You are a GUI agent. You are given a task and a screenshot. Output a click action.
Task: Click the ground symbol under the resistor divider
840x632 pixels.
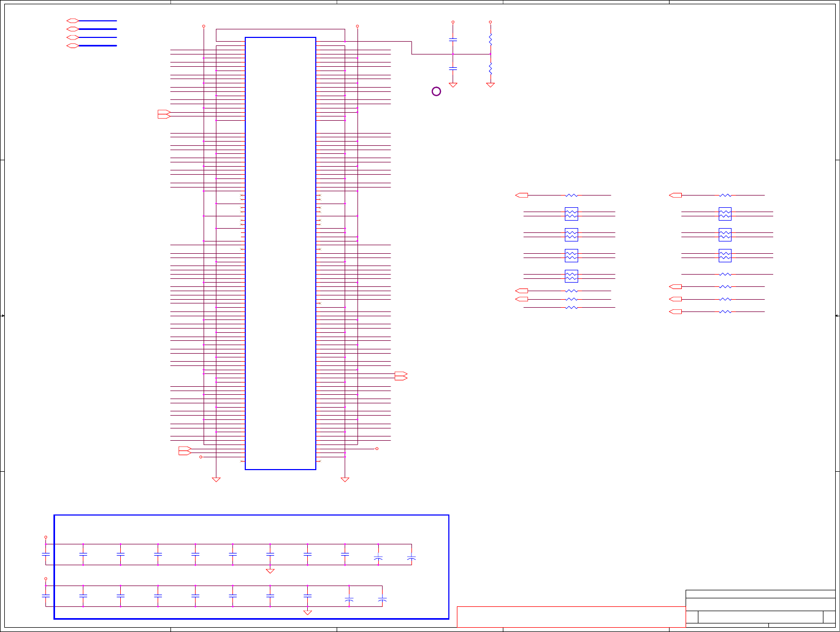(x=491, y=85)
